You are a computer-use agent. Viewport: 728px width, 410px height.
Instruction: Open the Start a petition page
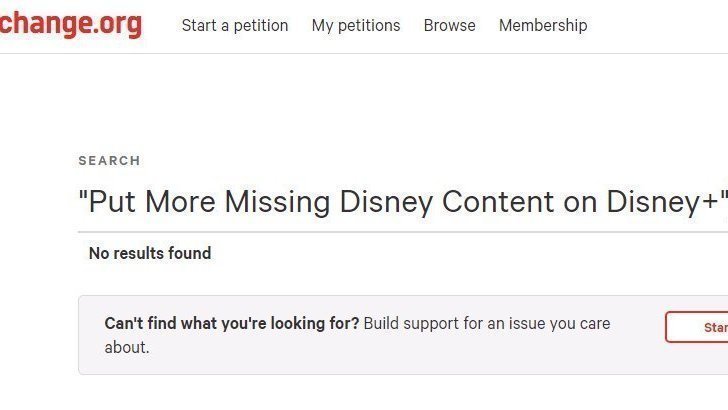click(235, 25)
